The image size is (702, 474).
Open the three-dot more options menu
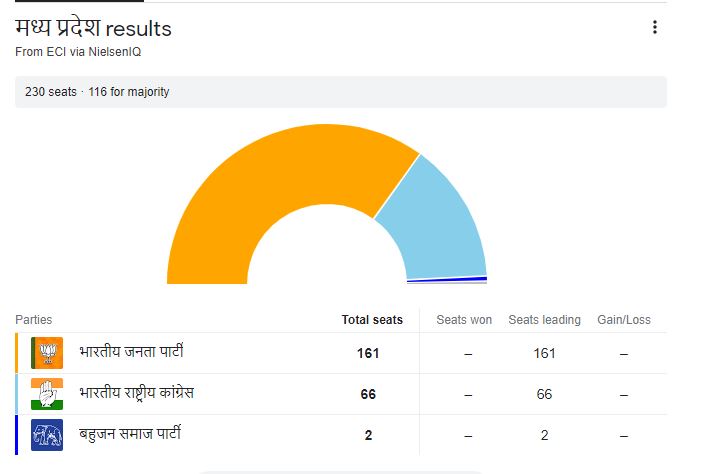655,27
